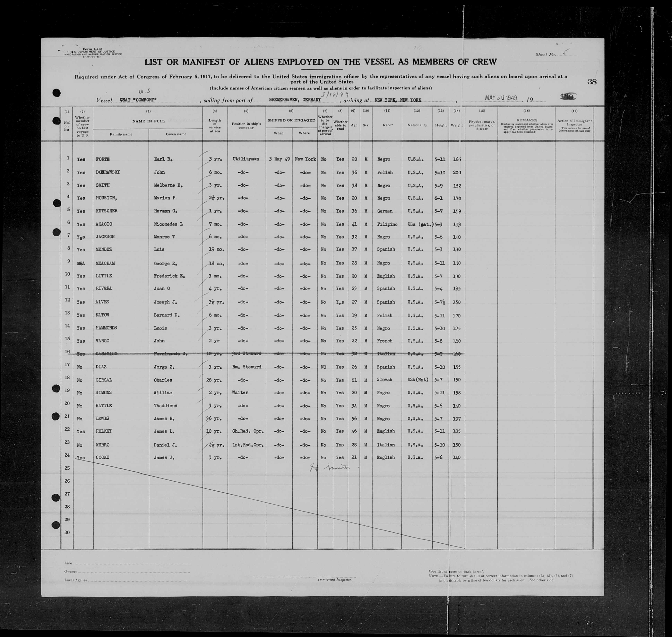Screen dimensions: 672x637
Task: Click the family name ALVES
Action: [x=103, y=302]
